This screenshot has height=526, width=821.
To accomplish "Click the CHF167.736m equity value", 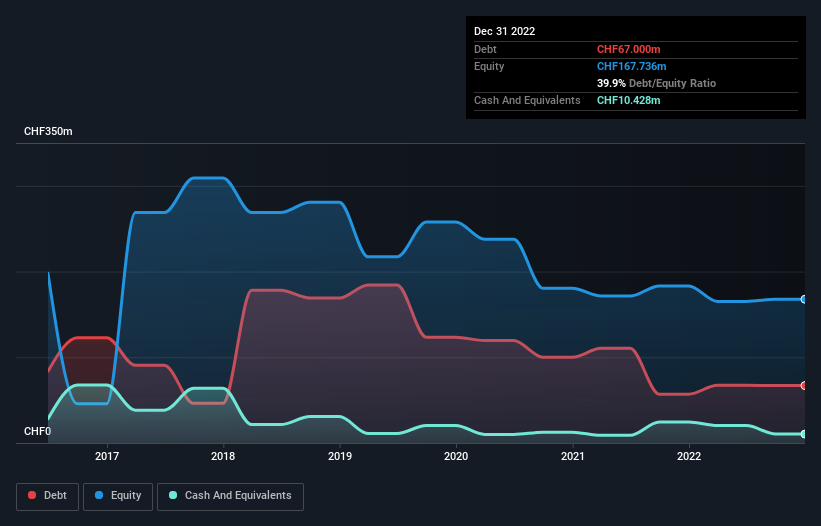I will tap(631, 66).
